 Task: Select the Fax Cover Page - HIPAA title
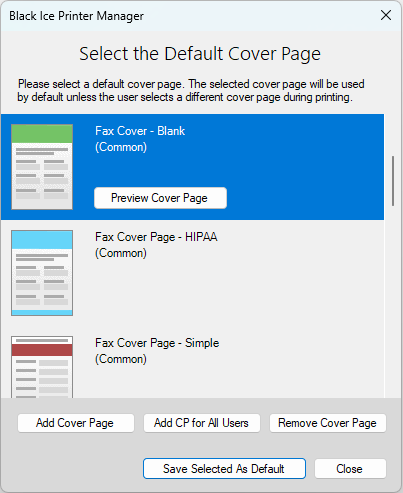[156, 237]
